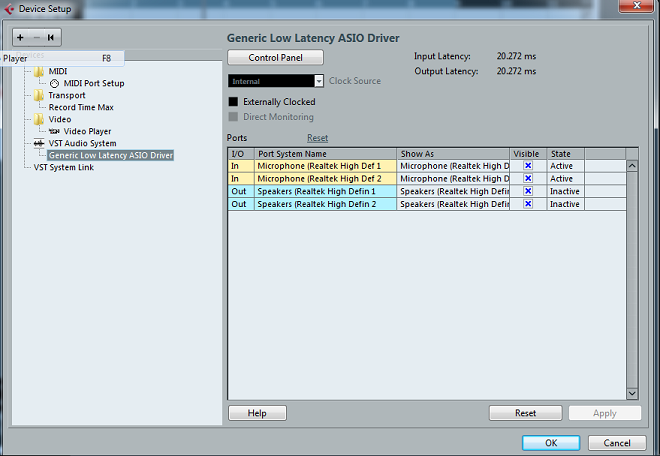660x456 pixels.
Task: Click the Cubase logo in title bar
Action: click(x=9, y=8)
